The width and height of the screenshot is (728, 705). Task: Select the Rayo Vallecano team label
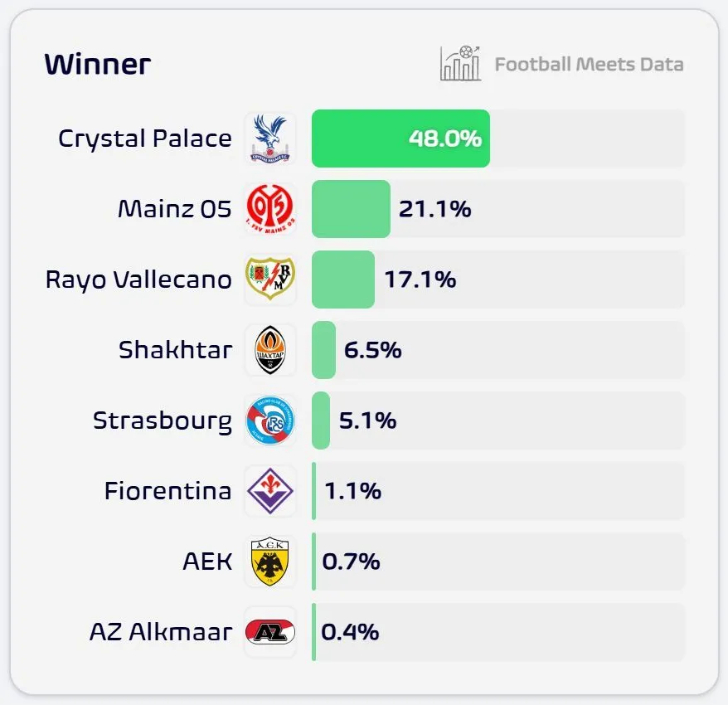(x=138, y=280)
